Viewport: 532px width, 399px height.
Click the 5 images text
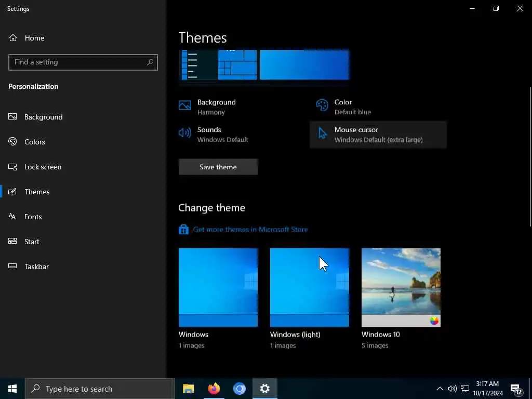pyautogui.click(x=375, y=345)
